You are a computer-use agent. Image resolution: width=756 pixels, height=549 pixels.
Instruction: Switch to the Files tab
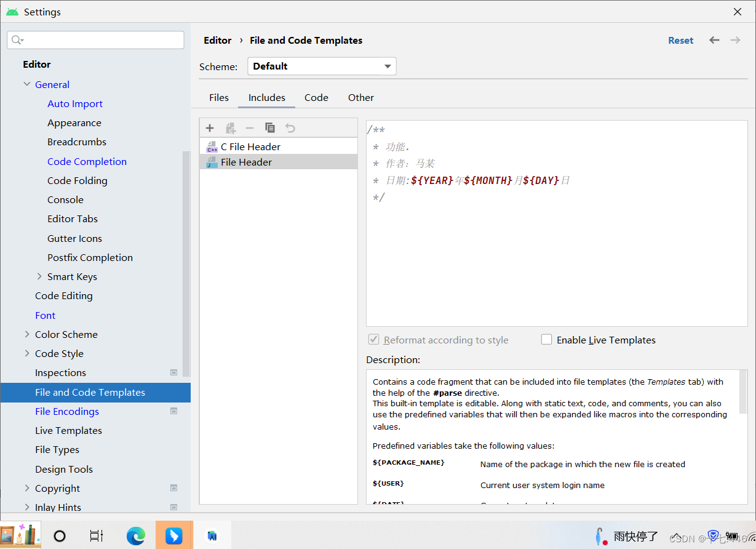tap(218, 97)
